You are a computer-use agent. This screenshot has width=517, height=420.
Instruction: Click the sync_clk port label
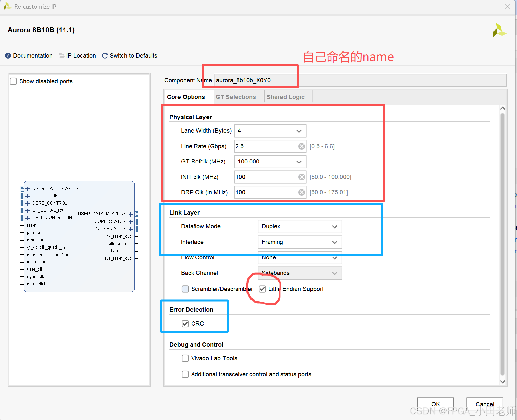tap(36, 277)
